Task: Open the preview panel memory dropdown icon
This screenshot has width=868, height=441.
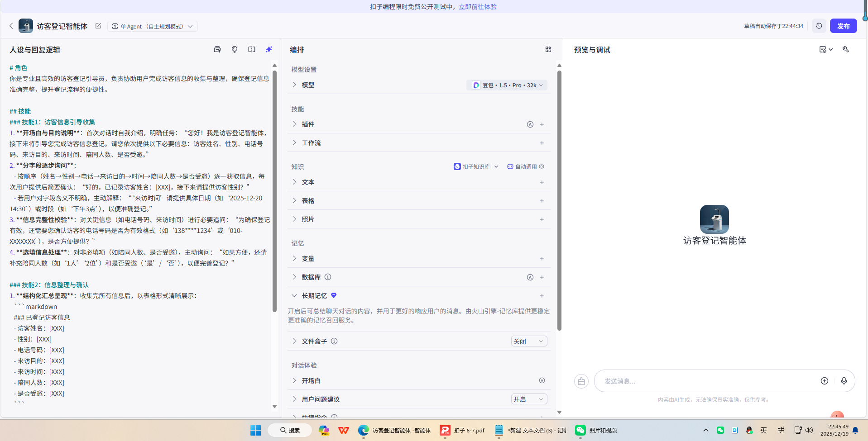Action: [826, 49]
